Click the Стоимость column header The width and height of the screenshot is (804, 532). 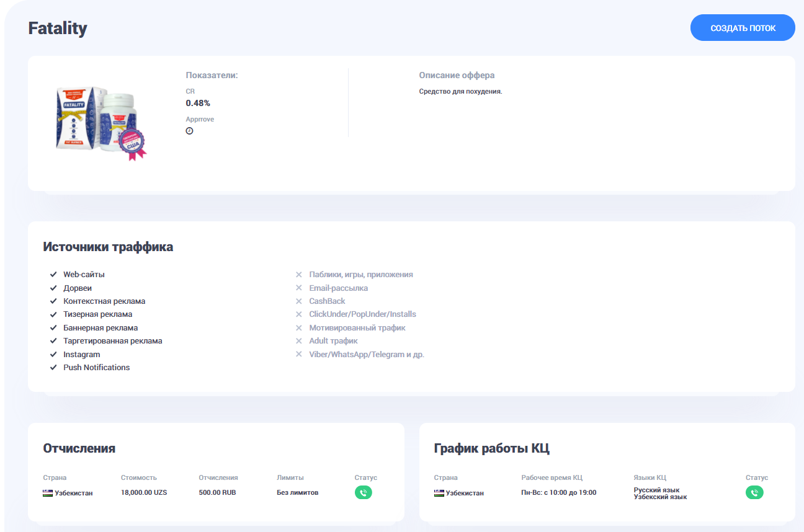[x=139, y=477]
